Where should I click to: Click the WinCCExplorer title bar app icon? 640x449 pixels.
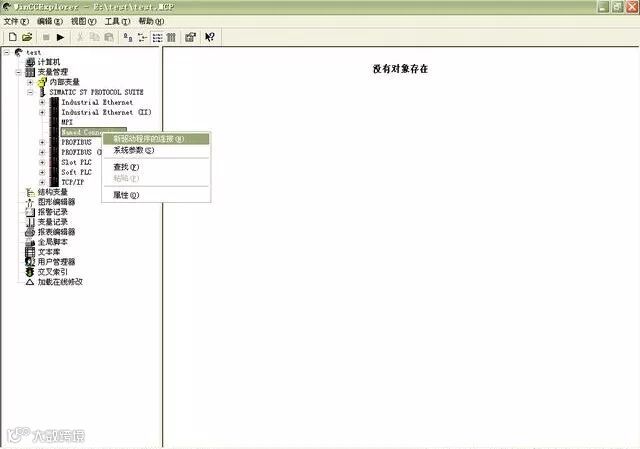(x=7, y=7)
